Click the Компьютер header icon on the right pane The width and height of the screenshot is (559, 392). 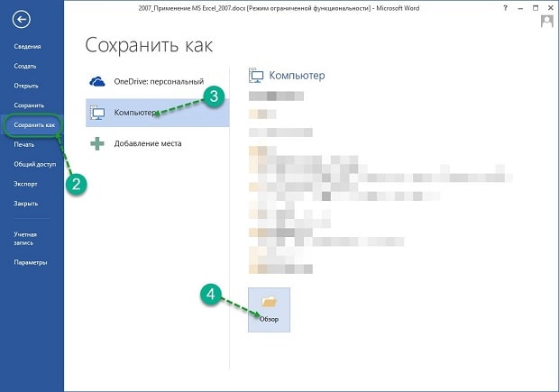pos(256,76)
